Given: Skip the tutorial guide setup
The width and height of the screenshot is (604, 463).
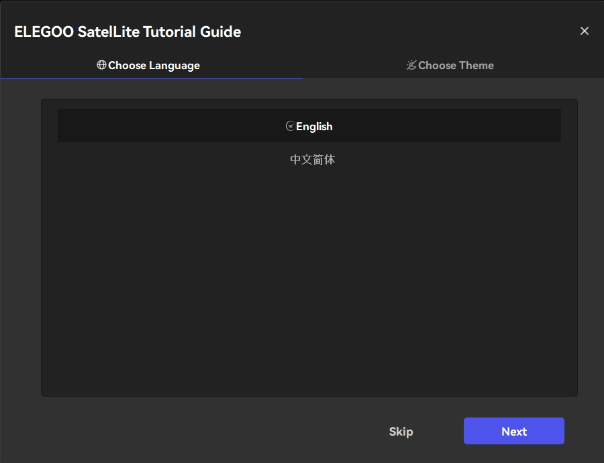Looking at the screenshot, I should [x=401, y=431].
